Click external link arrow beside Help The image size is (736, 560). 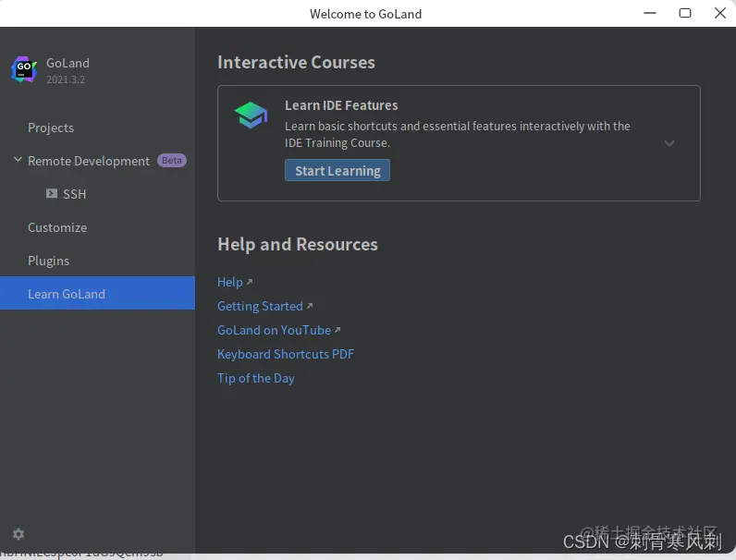[x=250, y=282]
